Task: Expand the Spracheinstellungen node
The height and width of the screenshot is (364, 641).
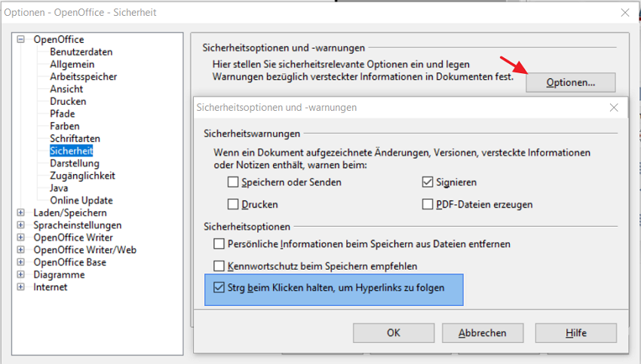Action: coord(21,225)
